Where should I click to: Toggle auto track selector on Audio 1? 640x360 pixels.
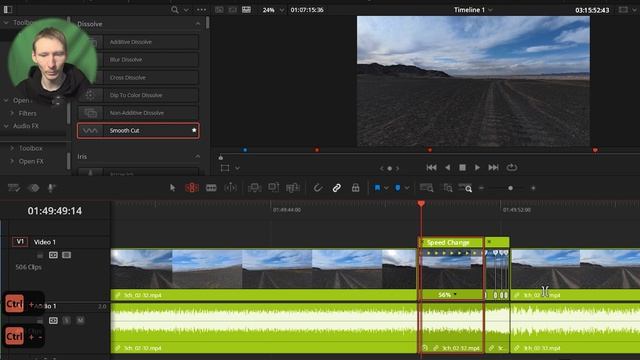(53, 320)
